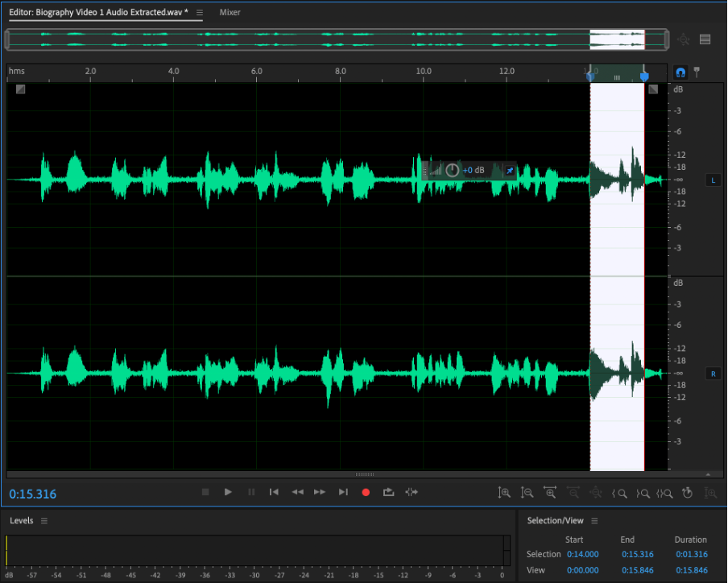
Task: Toggle left channel L enable button
Action: pyautogui.click(x=712, y=180)
